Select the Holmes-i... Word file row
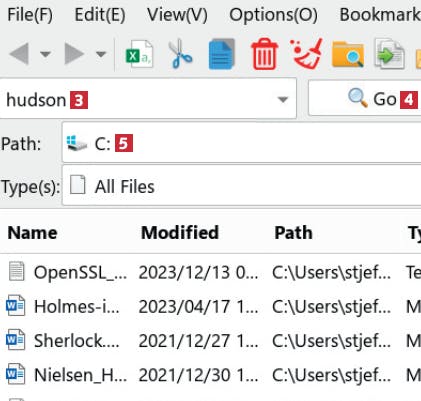 tap(210, 306)
